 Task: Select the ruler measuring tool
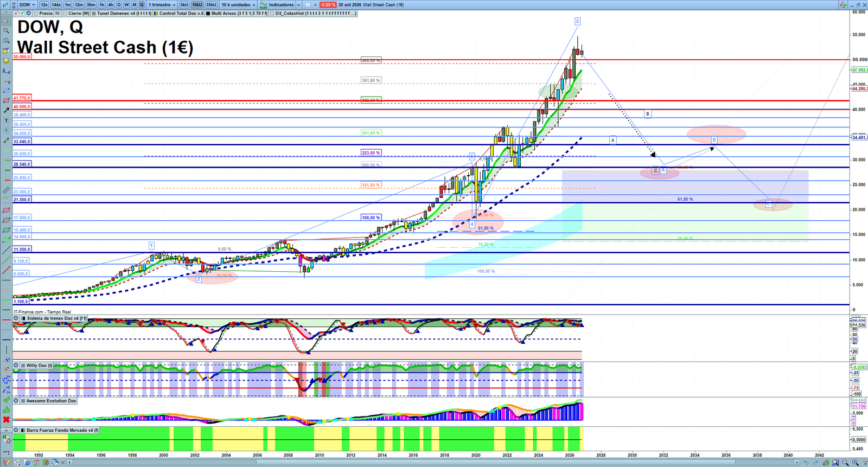tap(6, 190)
